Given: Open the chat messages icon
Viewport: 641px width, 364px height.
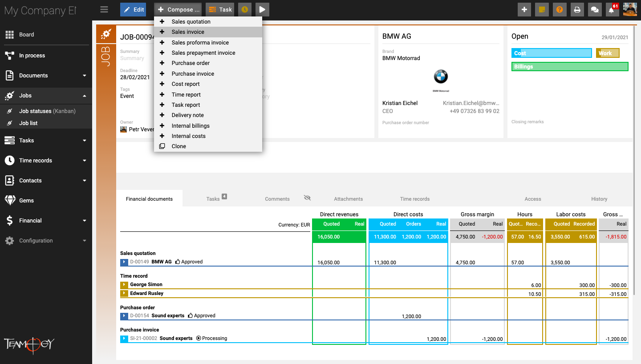Looking at the screenshot, I should 594,9.
